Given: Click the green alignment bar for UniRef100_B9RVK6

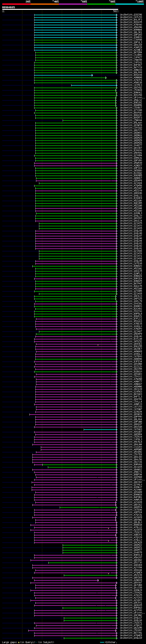Looking at the screenshot, I should (x=80, y=465).
